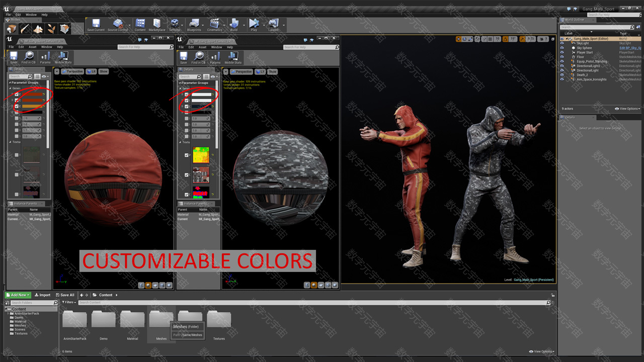Open Filters dropdown in Content Browser
This screenshot has height=362, width=644.
(x=69, y=303)
